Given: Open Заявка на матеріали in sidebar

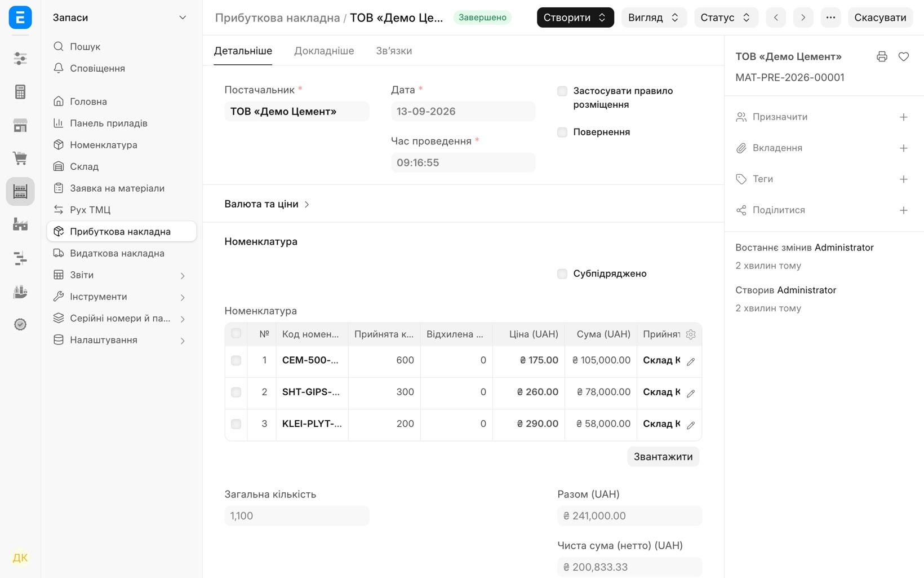Looking at the screenshot, I should click(x=121, y=188).
